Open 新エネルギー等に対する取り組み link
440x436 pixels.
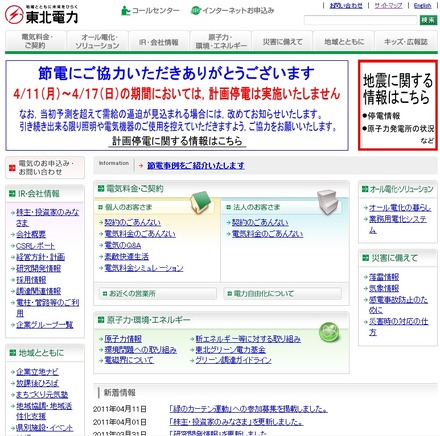(x=248, y=339)
